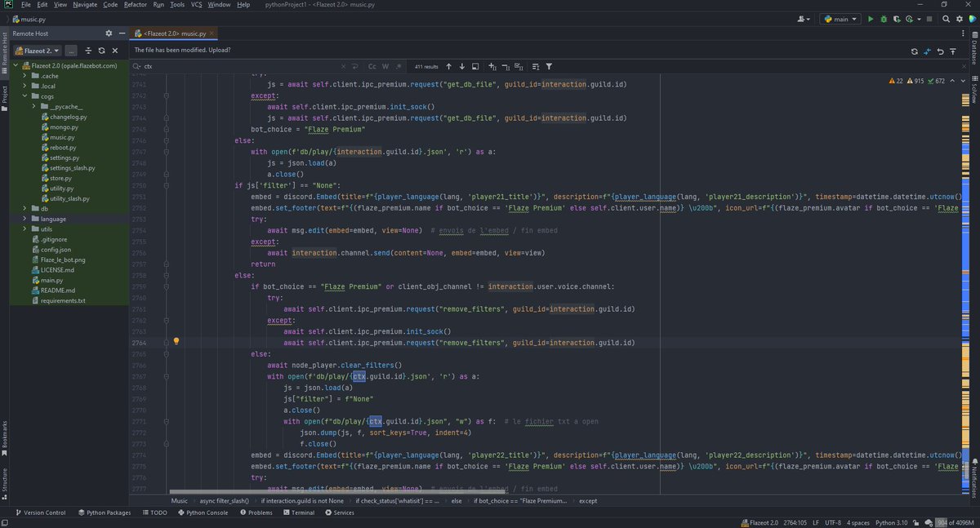Image resolution: width=980 pixels, height=528 pixels.
Task: Close the search bar
Action: [964, 66]
